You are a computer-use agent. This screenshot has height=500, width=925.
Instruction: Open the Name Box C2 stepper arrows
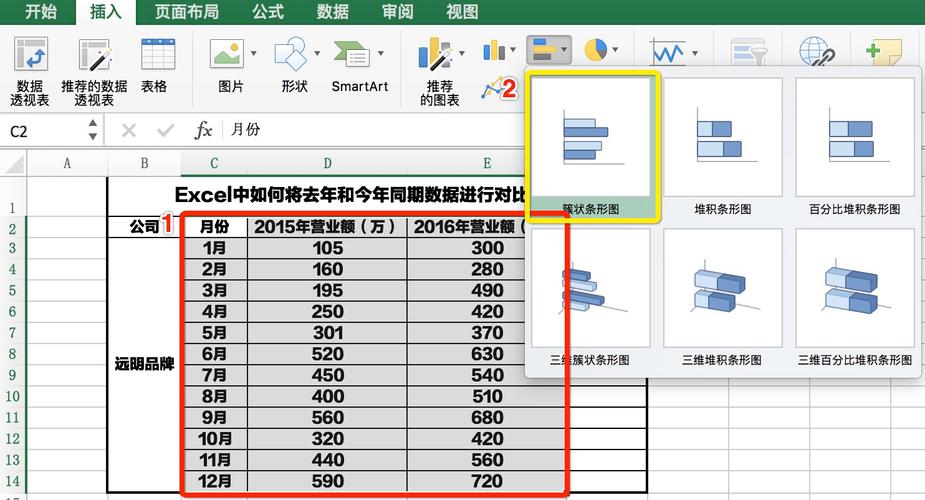[93, 130]
